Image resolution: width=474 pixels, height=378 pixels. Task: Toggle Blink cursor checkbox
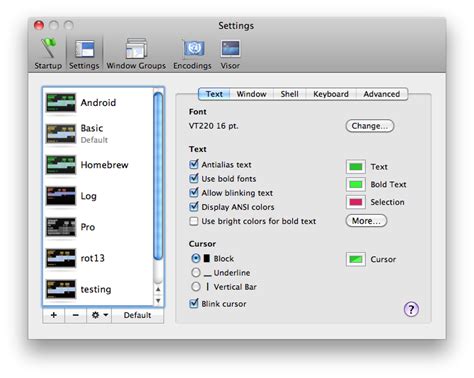tap(194, 304)
